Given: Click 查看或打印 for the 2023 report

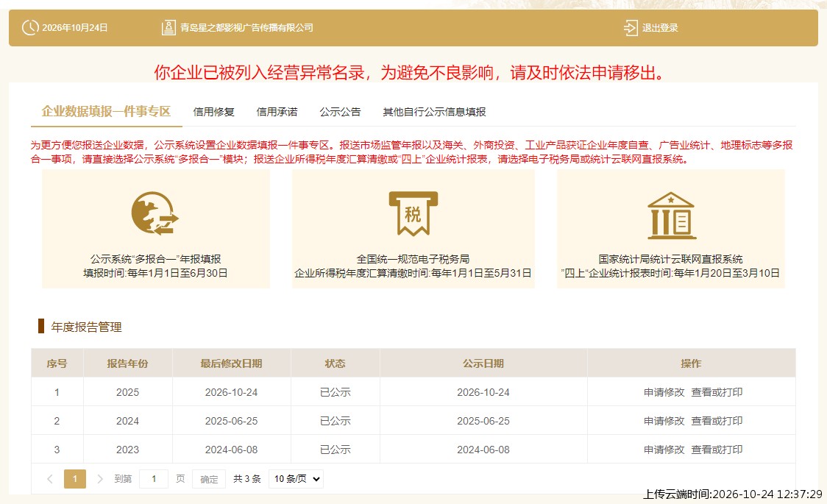Looking at the screenshot, I should coord(717,450).
